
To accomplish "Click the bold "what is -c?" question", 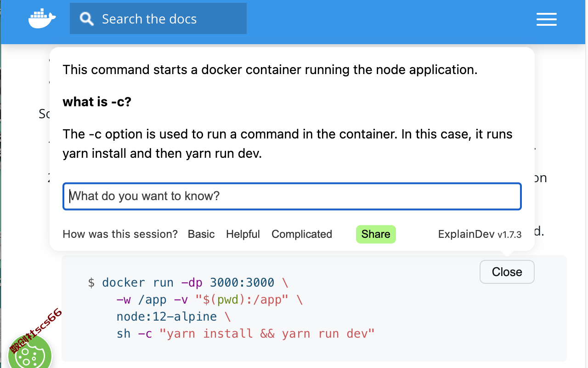I will point(97,102).
